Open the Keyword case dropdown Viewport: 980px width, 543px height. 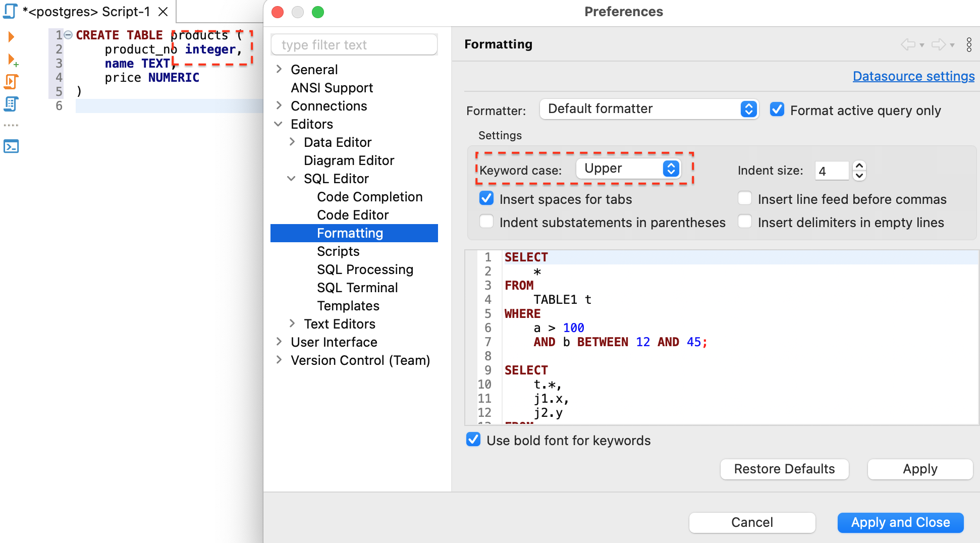pos(629,169)
